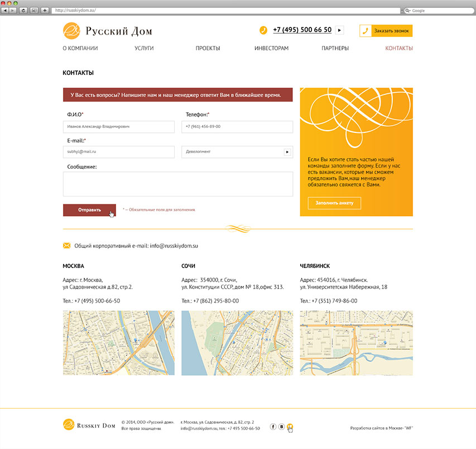Click the +7 (495) 500 66 50 header link
Viewport: 476px width, 449px height.
[302, 30]
